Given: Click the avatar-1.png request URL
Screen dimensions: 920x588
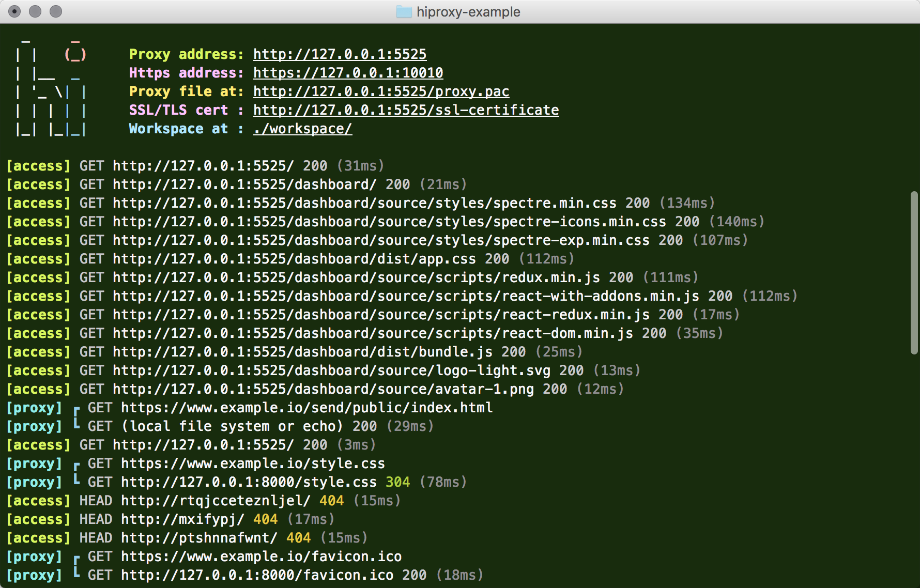Looking at the screenshot, I should pyautogui.click(x=324, y=389).
